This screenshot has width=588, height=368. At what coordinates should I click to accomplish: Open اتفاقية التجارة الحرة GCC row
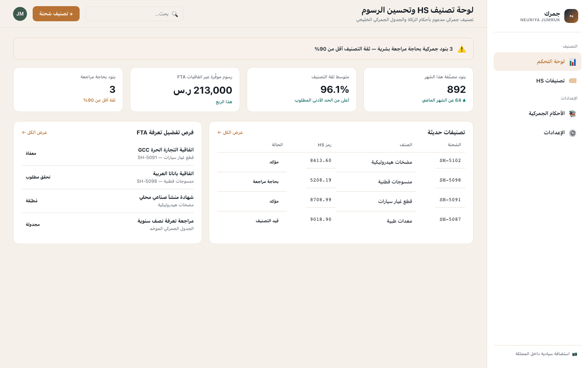(107, 153)
